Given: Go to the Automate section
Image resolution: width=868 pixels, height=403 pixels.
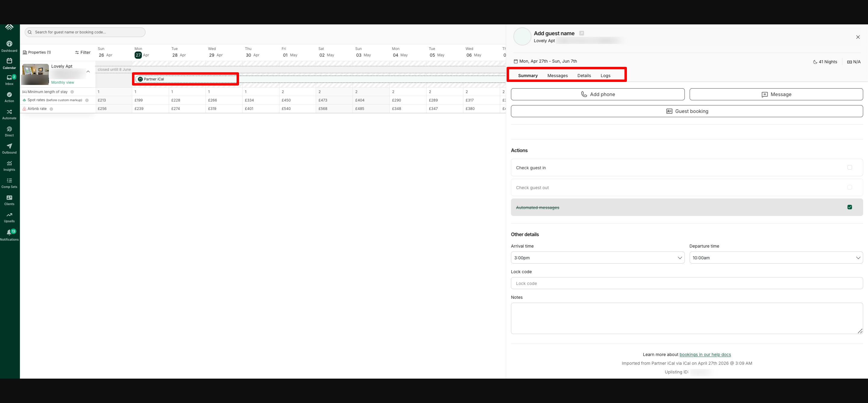Looking at the screenshot, I should (x=9, y=114).
